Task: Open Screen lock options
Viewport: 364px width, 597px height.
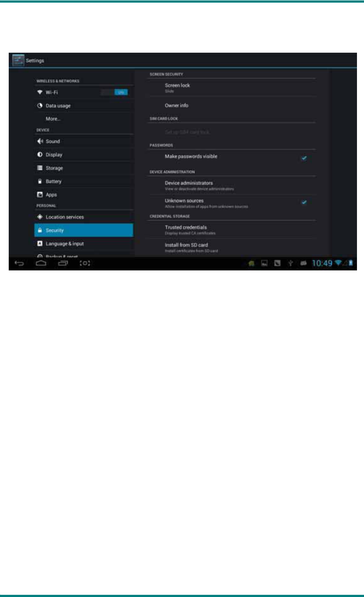Action: (x=231, y=87)
